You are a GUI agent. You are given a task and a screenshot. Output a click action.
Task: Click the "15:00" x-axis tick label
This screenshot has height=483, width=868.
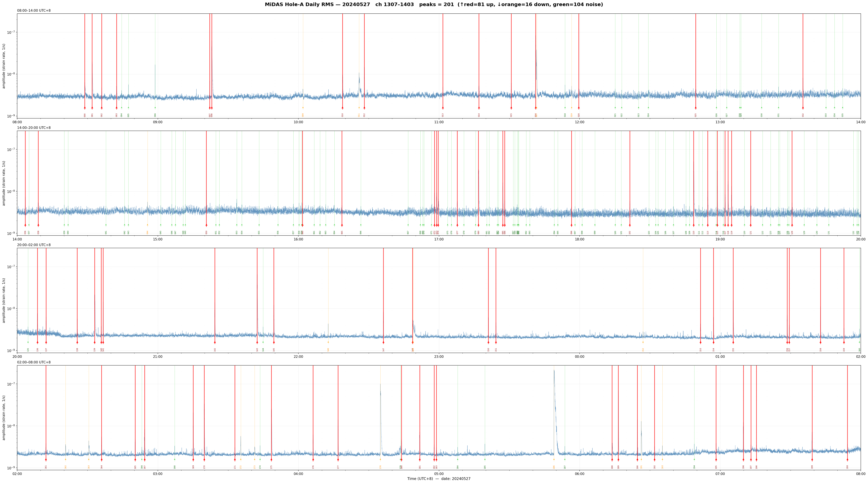(x=158, y=239)
